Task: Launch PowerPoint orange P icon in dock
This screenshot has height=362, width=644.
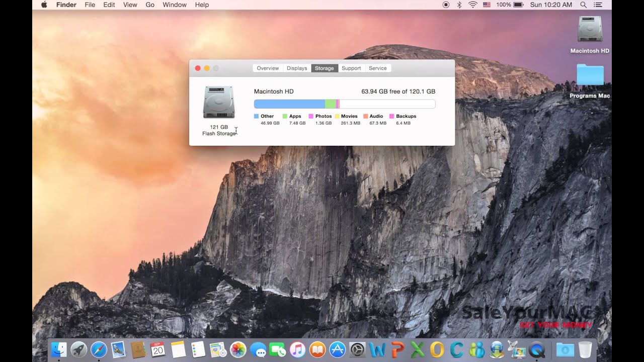Action: click(397, 349)
